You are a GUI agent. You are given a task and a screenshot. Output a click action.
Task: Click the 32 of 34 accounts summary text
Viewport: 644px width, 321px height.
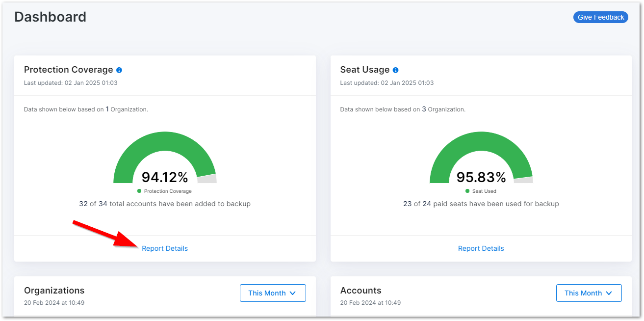pyautogui.click(x=165, y=204)
